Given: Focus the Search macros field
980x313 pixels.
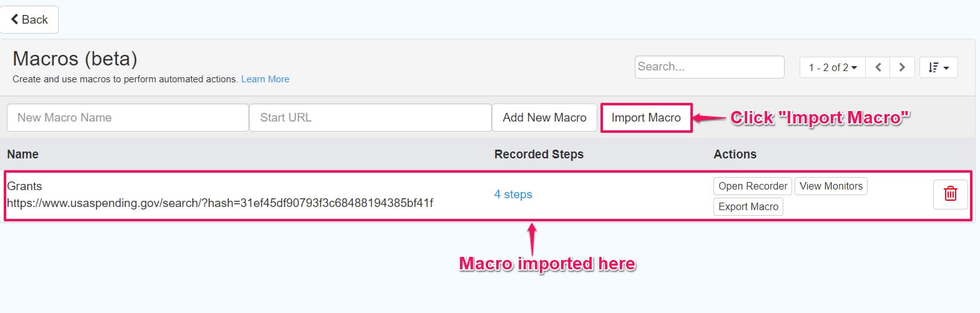Looking at the screenshot, I should pyautogui.click(x=709, y=67).
